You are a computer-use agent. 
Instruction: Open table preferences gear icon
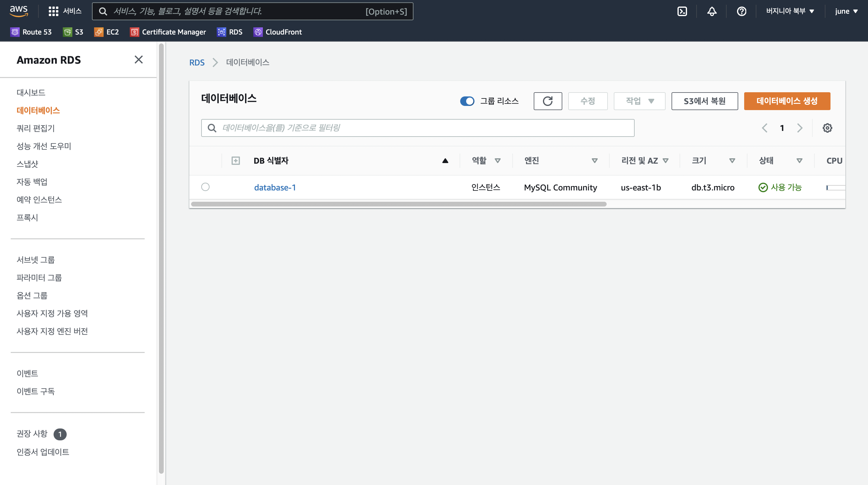[827, 128]
